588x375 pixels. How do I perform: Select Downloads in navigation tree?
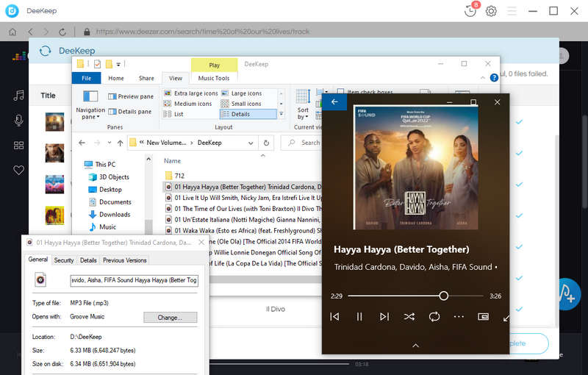110,215
